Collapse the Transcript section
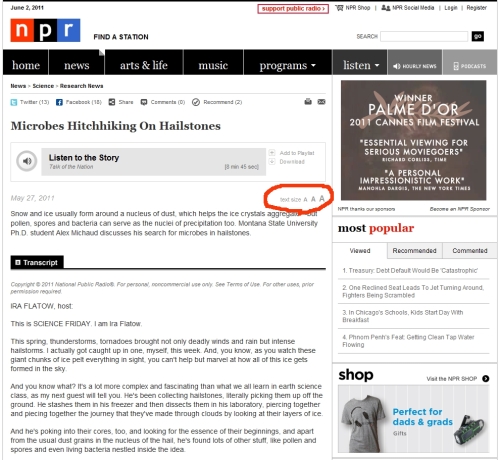500x460 pixels. (x=37, y=263)
